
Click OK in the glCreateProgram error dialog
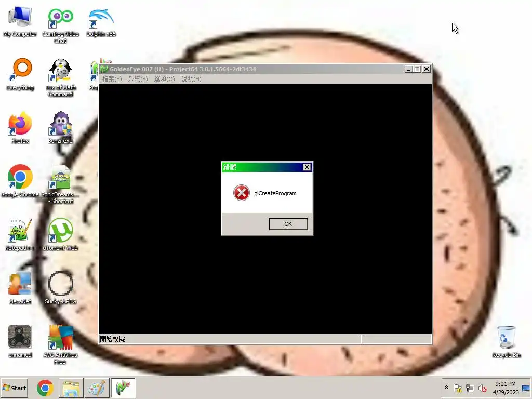(x=288, y=224)
